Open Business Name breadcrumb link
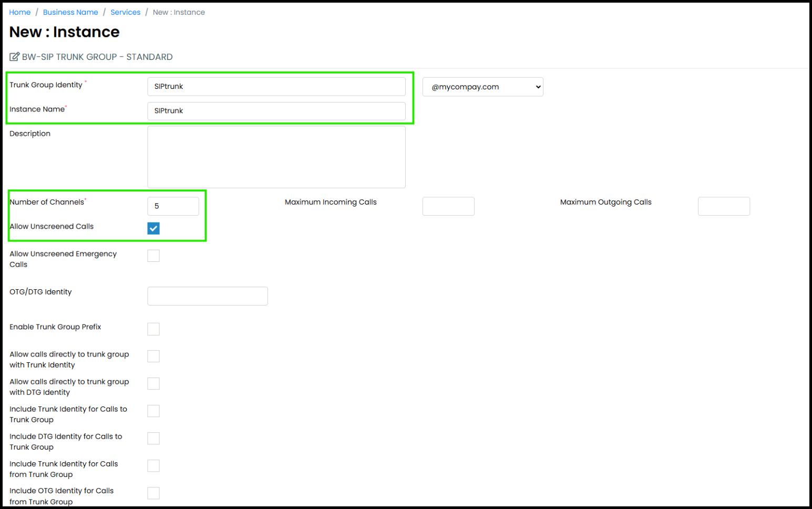 click(x=70, y=12)
